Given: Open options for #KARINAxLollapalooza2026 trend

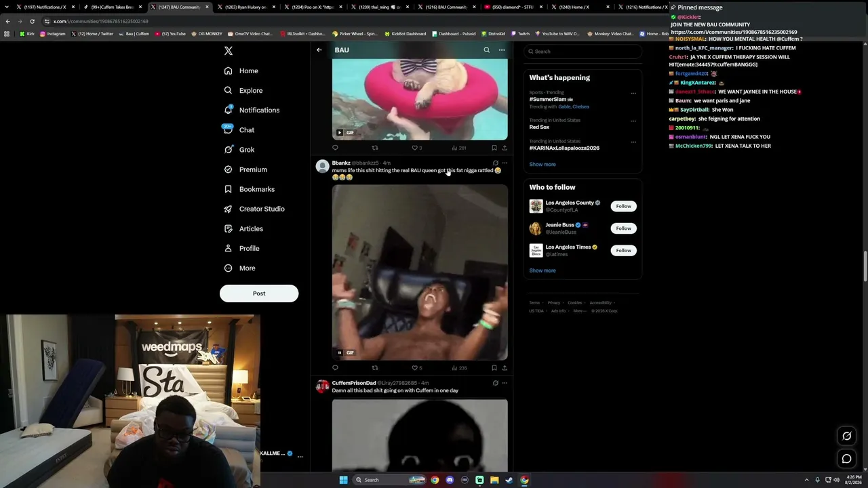Looking at the screenshot, I should pyautogui.click(x=633, y=142).
